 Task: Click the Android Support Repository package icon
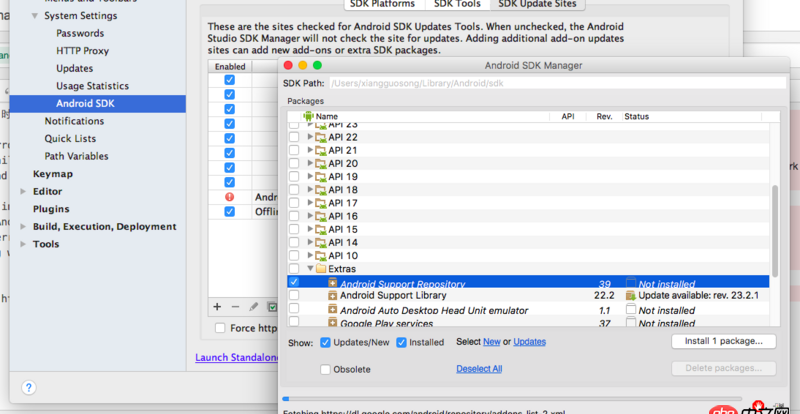pos(333,283)
